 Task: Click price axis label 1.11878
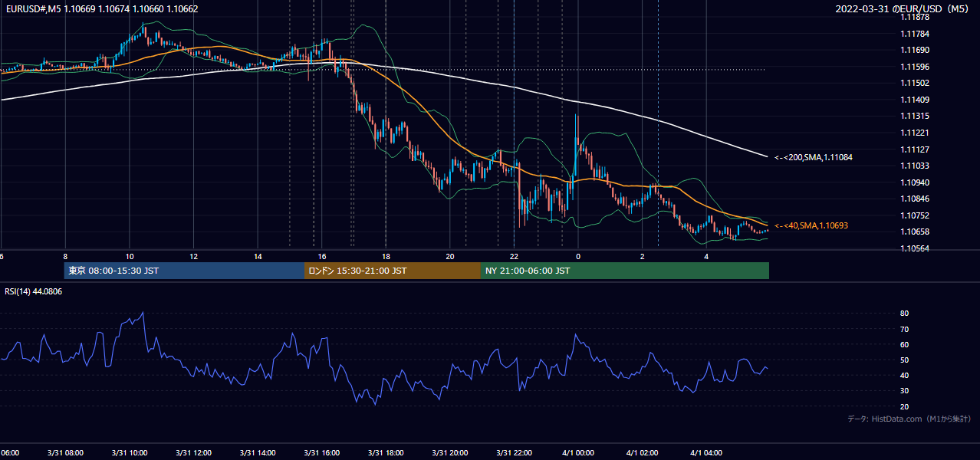click(x=914, y=17)
